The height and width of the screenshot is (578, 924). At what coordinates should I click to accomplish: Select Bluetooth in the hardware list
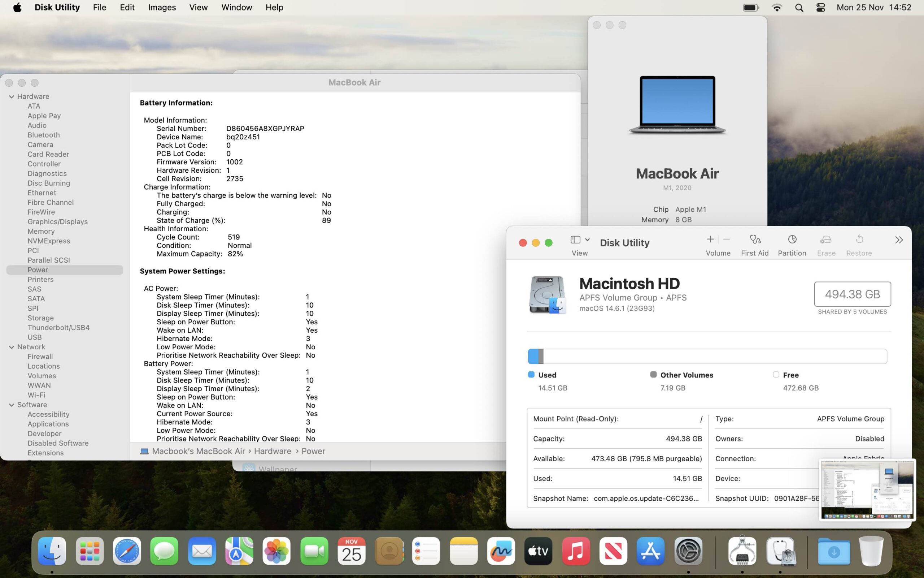[44, 135]
